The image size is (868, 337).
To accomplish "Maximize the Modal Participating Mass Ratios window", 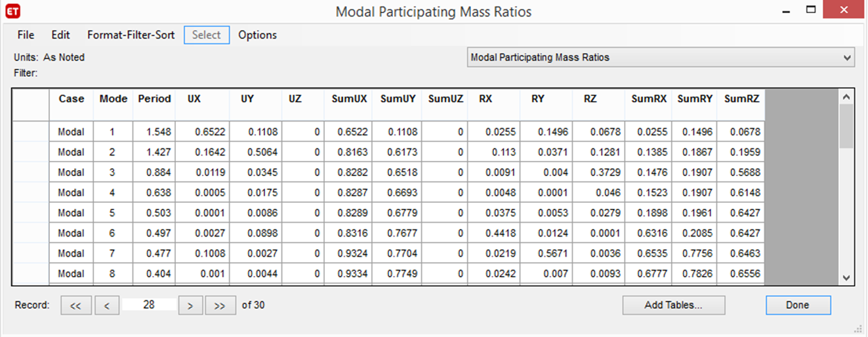I will point(811,11).
